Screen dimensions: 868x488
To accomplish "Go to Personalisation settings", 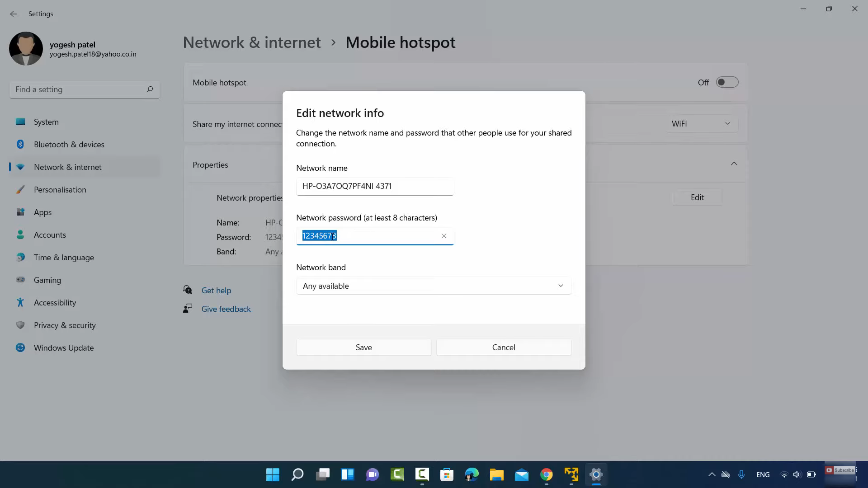I will 60,190.
